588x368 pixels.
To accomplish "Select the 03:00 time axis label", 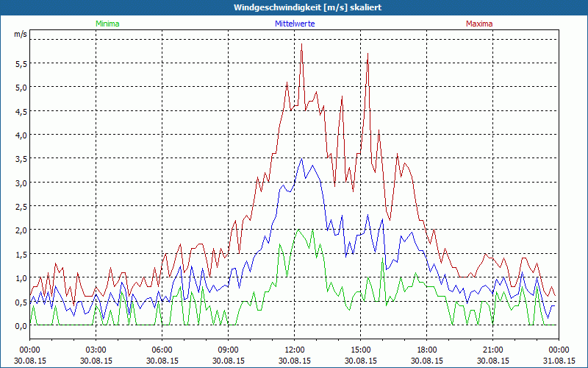I will [x=96, y=350].
